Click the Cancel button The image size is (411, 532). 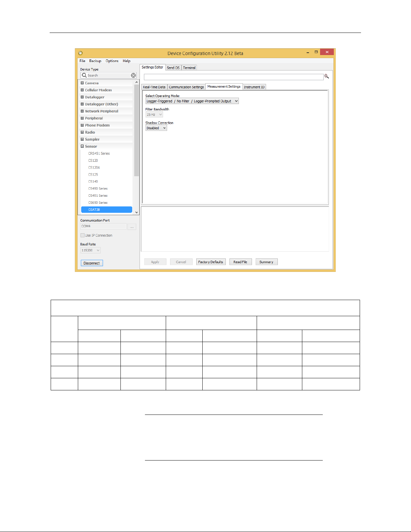(x=181, y=262)
